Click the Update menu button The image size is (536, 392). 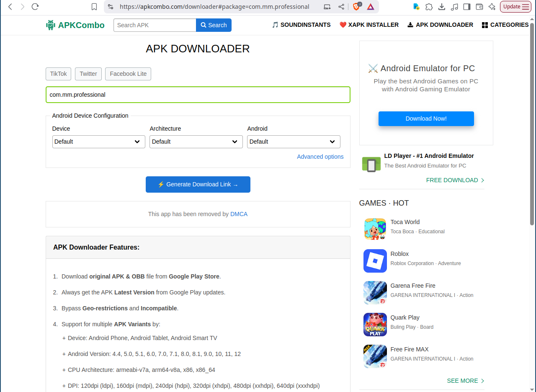[x=515, y=7]
